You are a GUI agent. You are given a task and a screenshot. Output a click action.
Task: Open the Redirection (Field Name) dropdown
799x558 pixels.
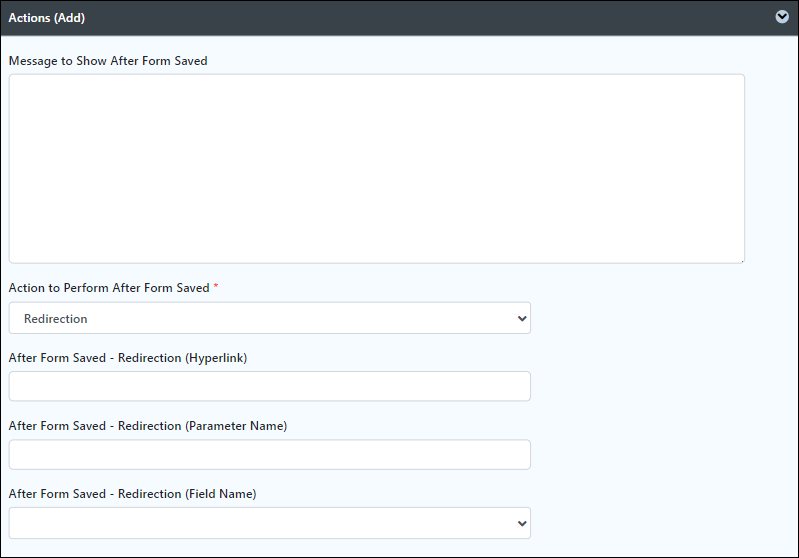tap(270, 523)
